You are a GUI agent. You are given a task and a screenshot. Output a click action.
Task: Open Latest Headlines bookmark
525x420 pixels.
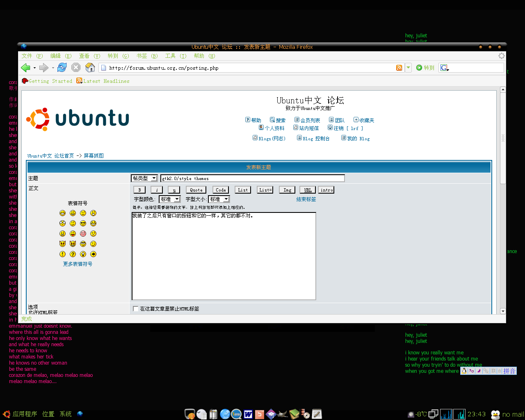tap(103, 81)
